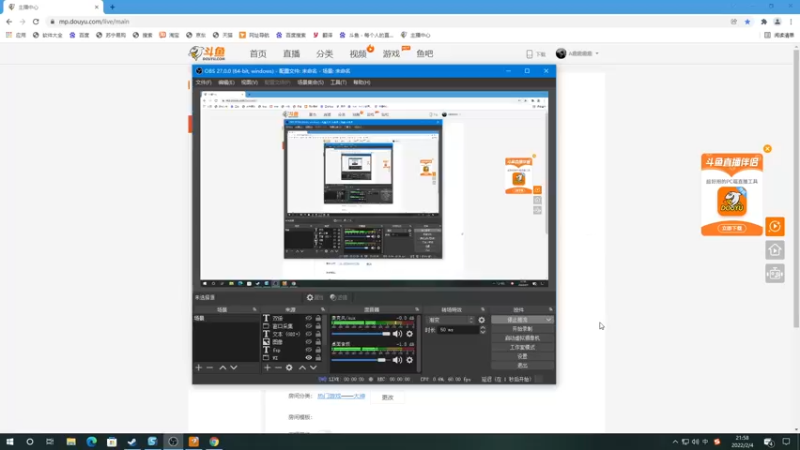Click 立即下载 button in Douyu ad

pyautogui.click(x=732, y=228)
